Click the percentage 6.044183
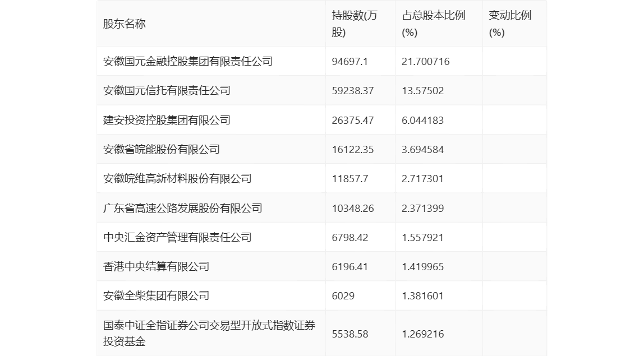Image resolution: width=644 pixels, height=356 pixels. coord(422,121)
